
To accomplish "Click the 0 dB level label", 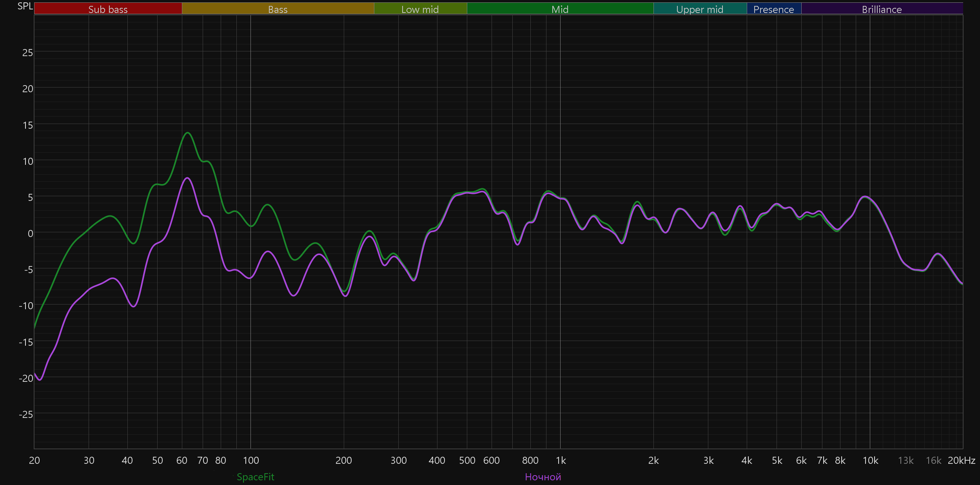I will coord(30,233).
